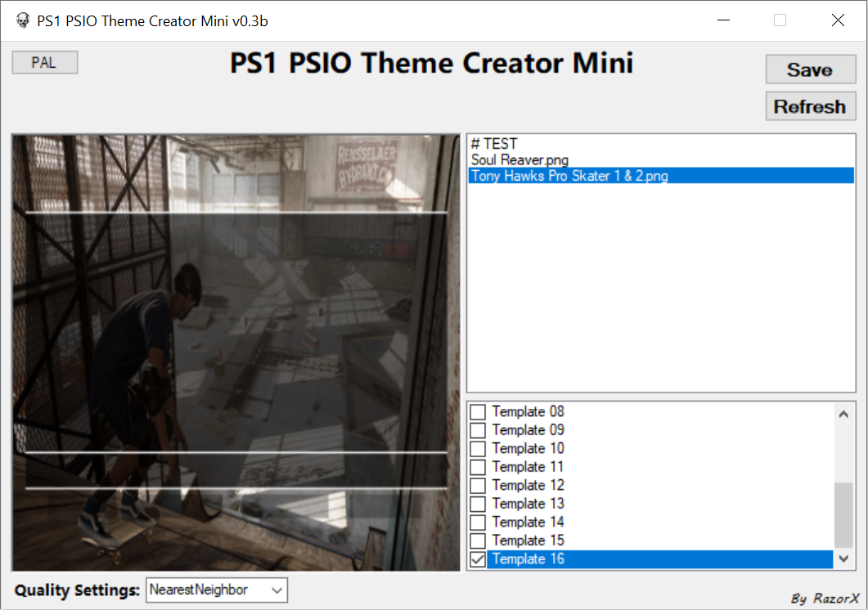Image resolution: width=868 pixels, height=610 pixels.
Task: Uncheck the Template 16 checkbox
Action: pyautogui.click(x=478, y=559)
